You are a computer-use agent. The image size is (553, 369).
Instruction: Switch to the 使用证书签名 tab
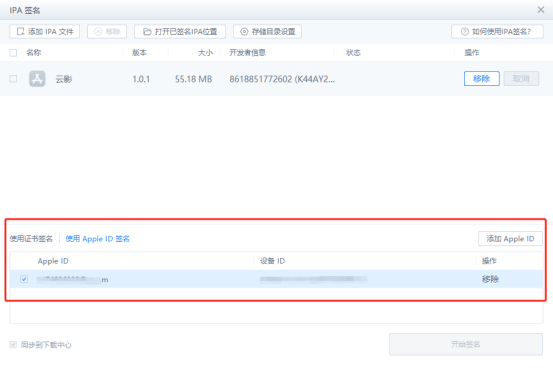click(31, 239)
